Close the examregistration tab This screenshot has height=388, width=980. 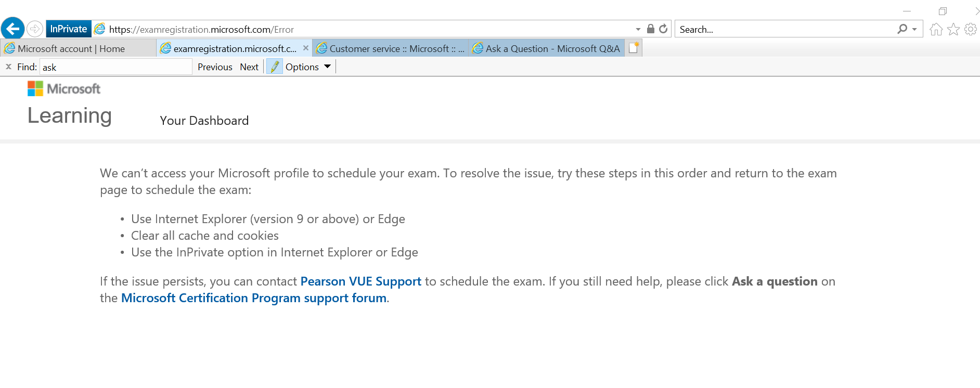tap(306, 48)
